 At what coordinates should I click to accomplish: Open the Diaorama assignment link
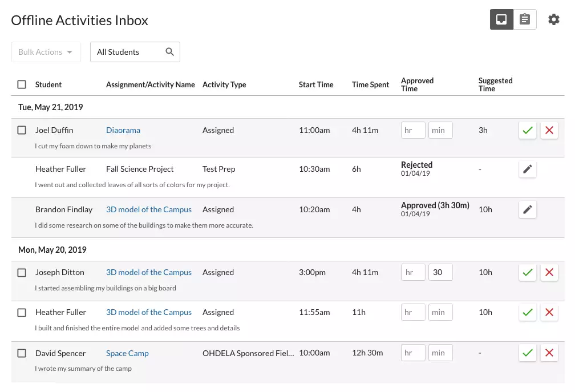(123, 130)
